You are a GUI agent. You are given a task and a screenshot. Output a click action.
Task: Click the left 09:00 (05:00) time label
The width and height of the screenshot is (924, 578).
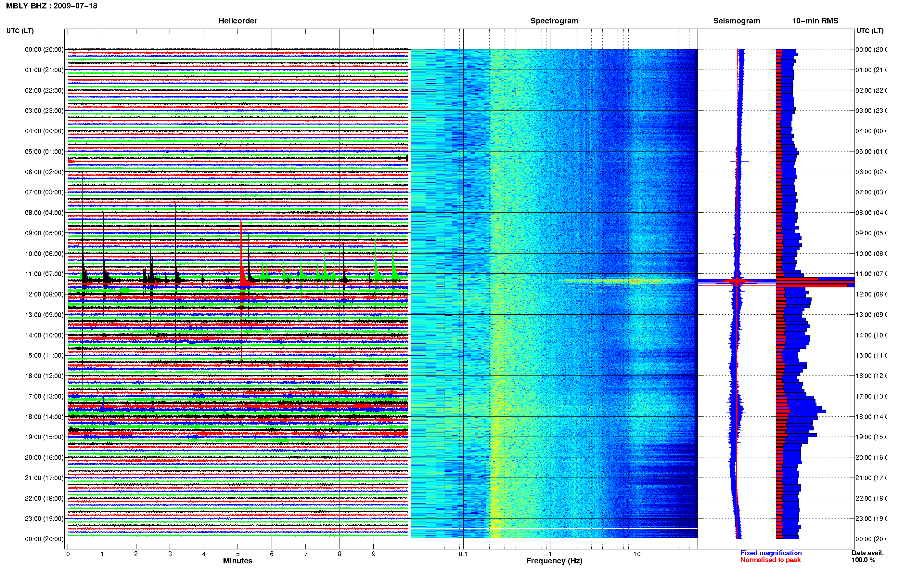coord(44,233)
